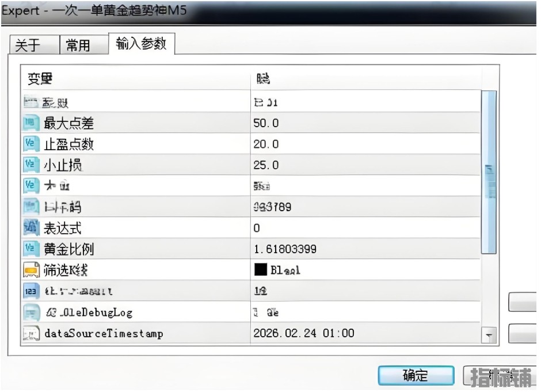Click the OleDebugLog row icon

(x=31, y=313)
